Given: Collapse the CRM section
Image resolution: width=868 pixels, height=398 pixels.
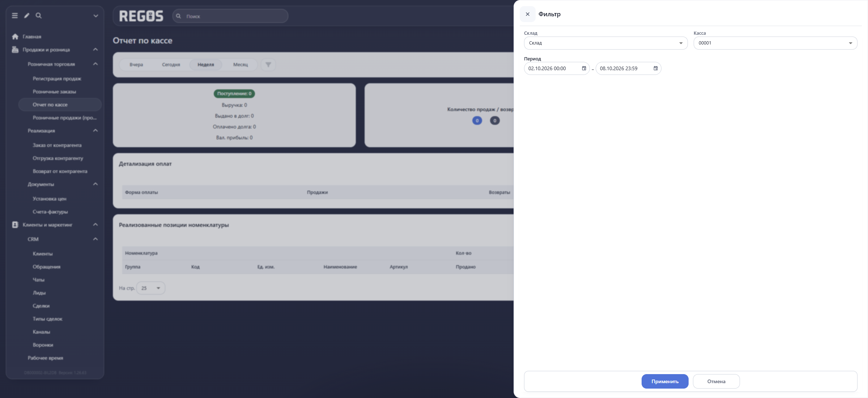Looking at the screenshot, I should click(x=95, y=239).
